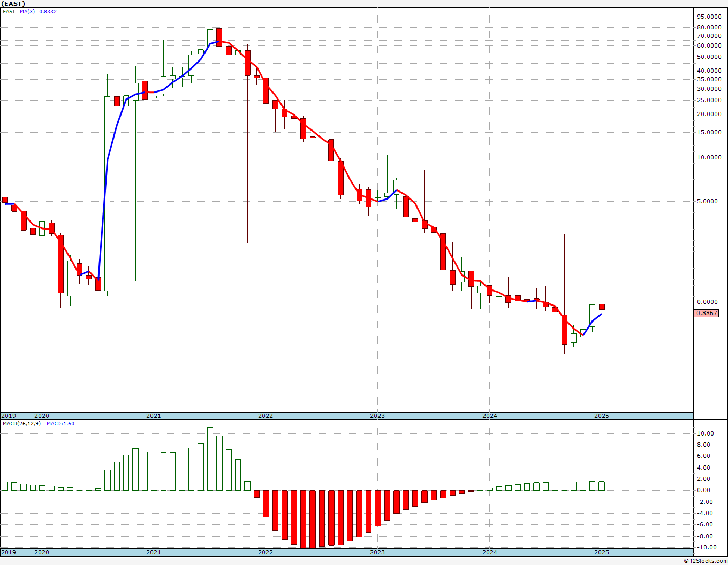
Task: Select the 50.0000 price level label
Action: click(709, 57)
